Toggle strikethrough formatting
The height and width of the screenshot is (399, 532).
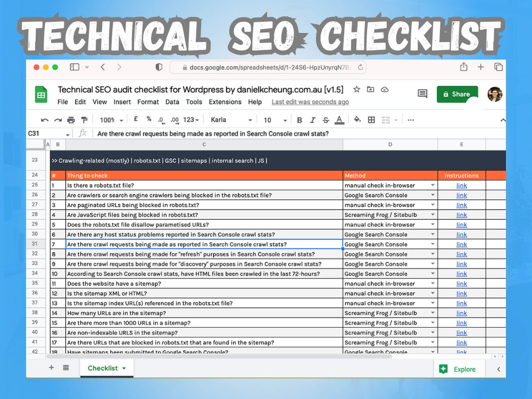[x=326, y=120]
